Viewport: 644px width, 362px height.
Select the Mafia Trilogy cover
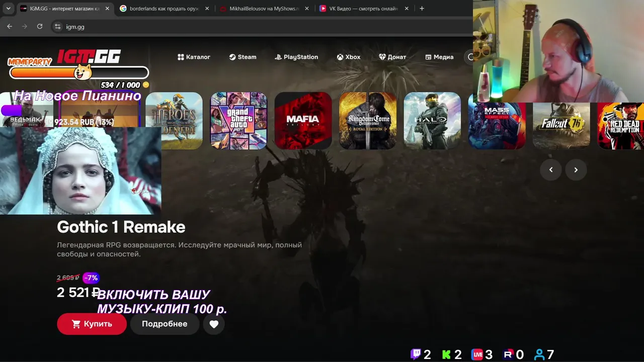click(303, 121)
